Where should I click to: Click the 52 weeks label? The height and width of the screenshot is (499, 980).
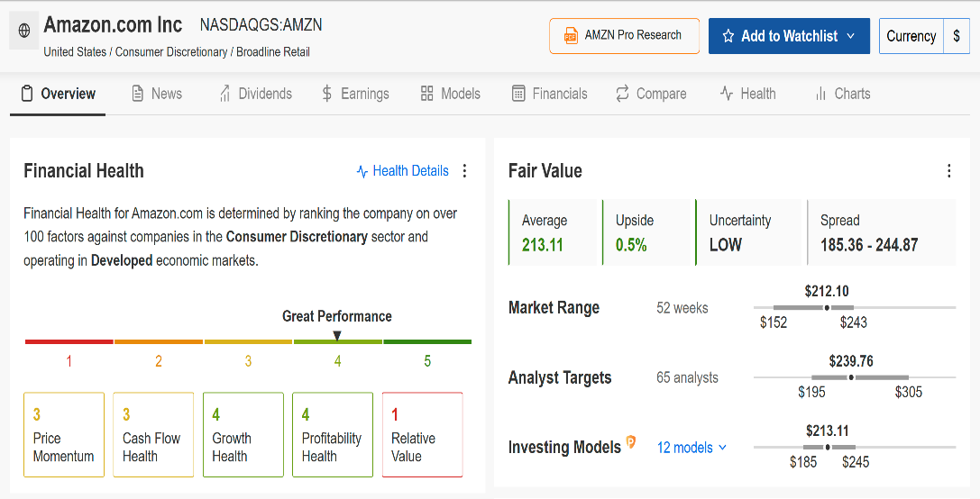(x=682, y=308)
